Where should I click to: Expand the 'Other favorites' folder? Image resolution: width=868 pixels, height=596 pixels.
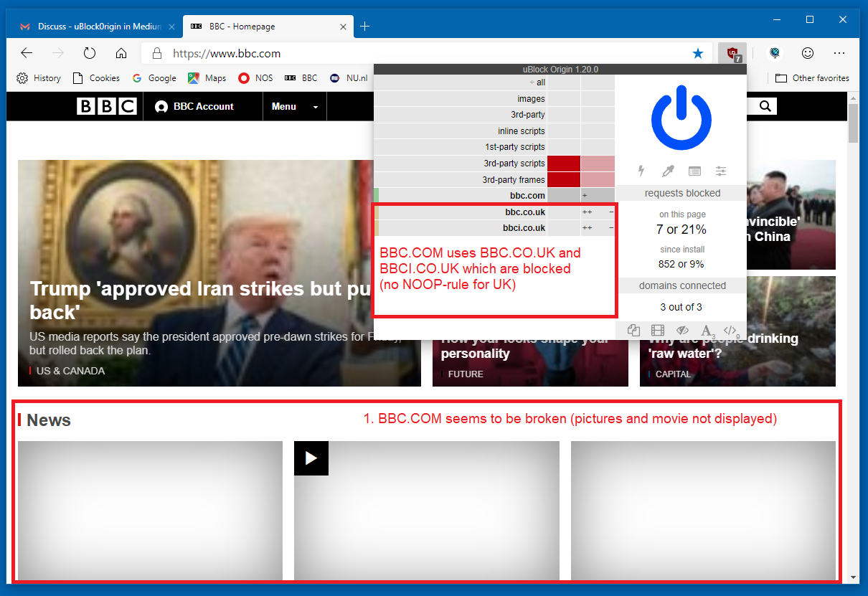[x=812, y=78]
